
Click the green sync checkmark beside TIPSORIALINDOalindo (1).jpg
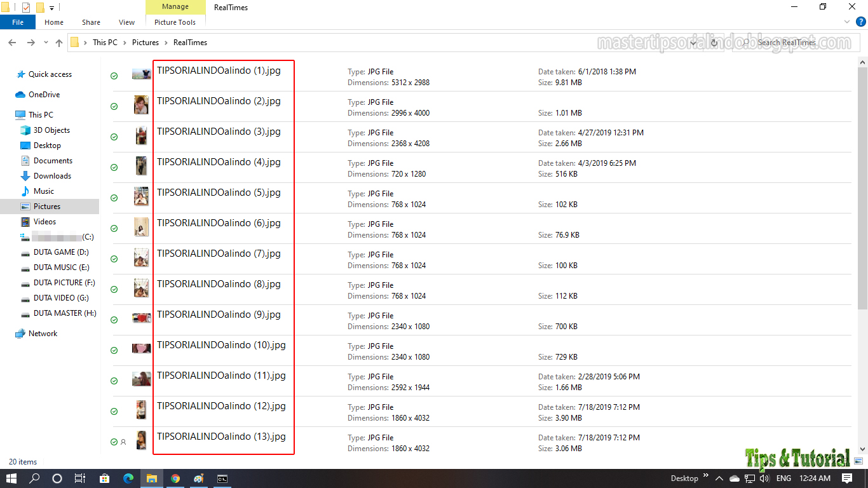click(114, 75)
